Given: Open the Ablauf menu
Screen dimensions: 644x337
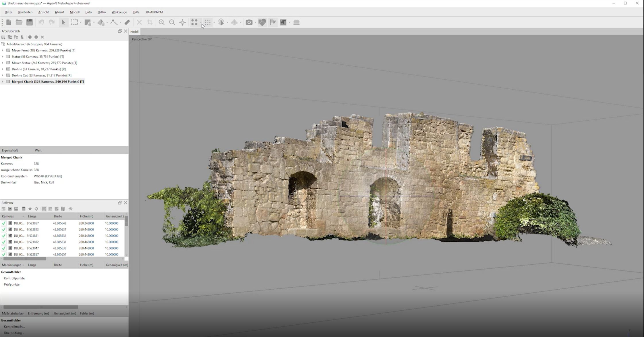Looking at the screenshot, I should pos(59,12).
